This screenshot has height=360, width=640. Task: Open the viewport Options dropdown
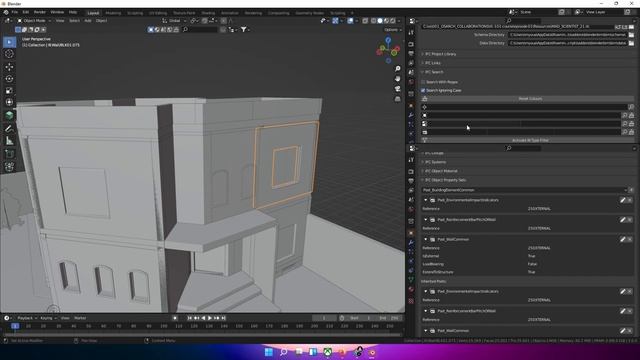[x=393, y=29]
